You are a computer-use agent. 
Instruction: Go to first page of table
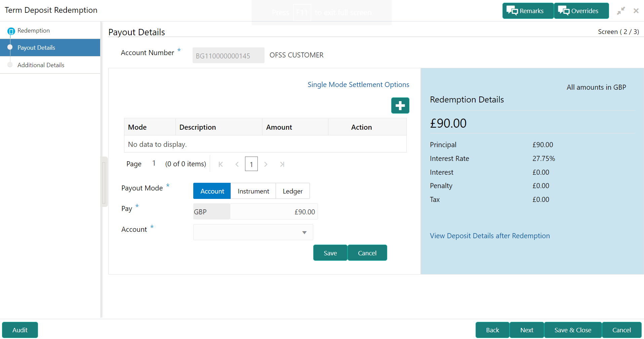[x=220, y=164]
